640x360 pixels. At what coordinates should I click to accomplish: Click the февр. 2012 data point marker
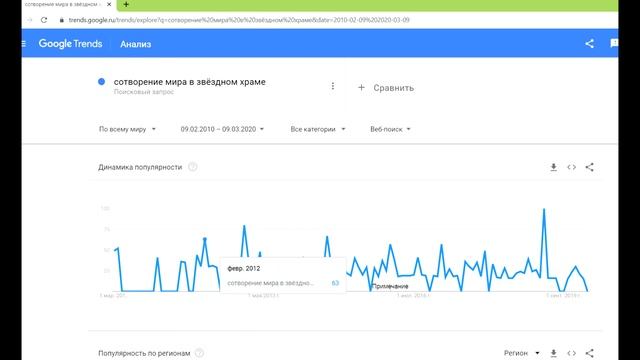[x=205, y=239]
